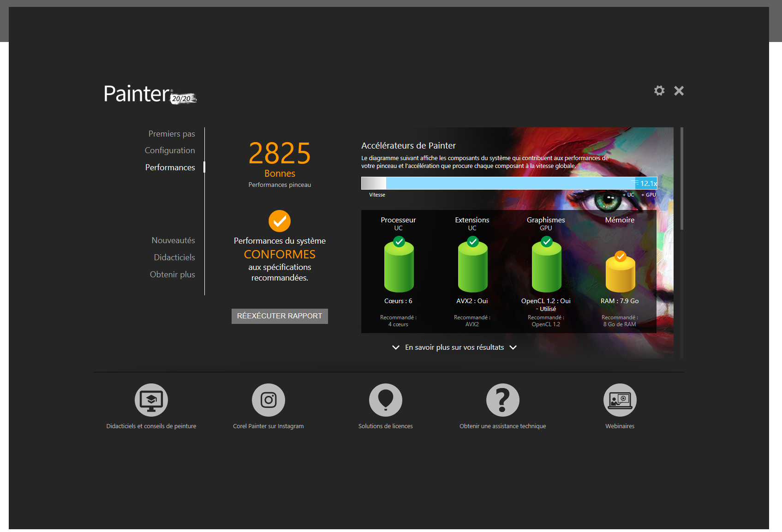Open Corel Painter sur Instagram
The width and height of the screenshot is (782, 532).
tap(268, 400)
